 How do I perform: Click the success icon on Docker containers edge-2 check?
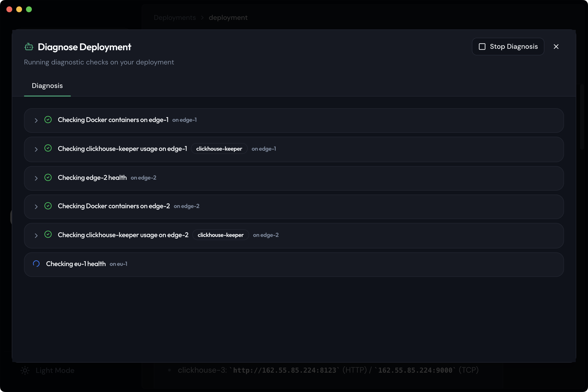(x=48, y=206)
